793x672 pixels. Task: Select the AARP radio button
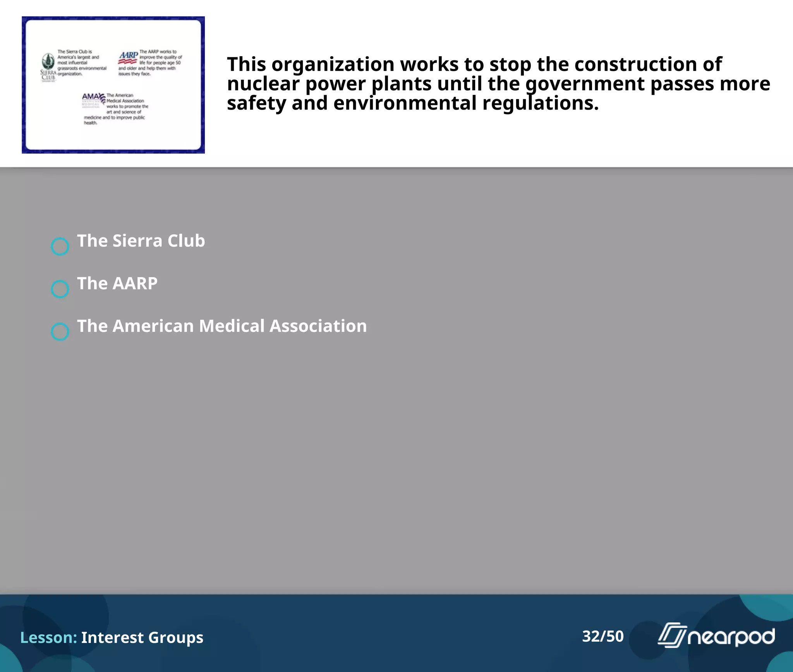(x=60, y=289)
